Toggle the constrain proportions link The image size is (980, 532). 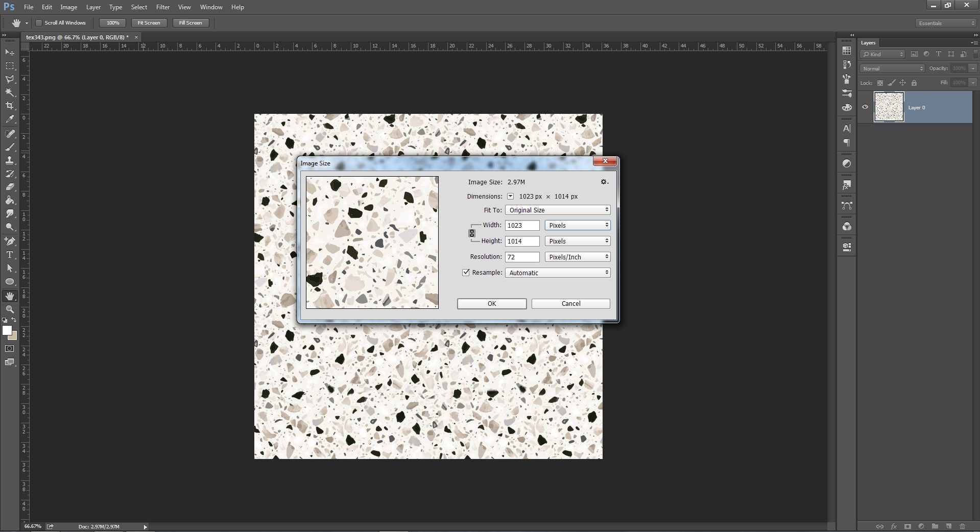click(472, 233)
